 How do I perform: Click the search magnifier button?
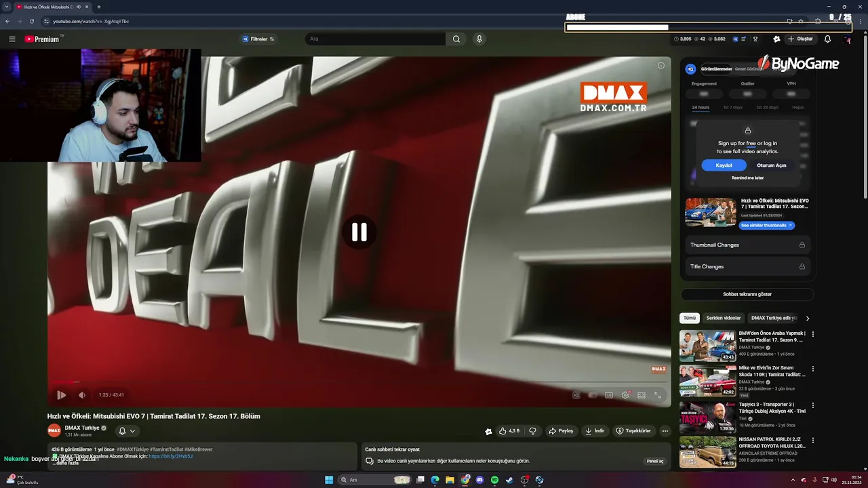coord(456,39)
